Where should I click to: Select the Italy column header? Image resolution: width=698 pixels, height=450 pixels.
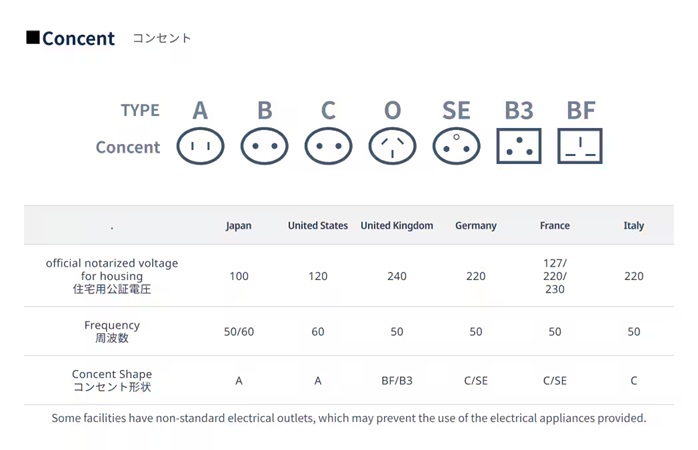(x=634, y=226)
